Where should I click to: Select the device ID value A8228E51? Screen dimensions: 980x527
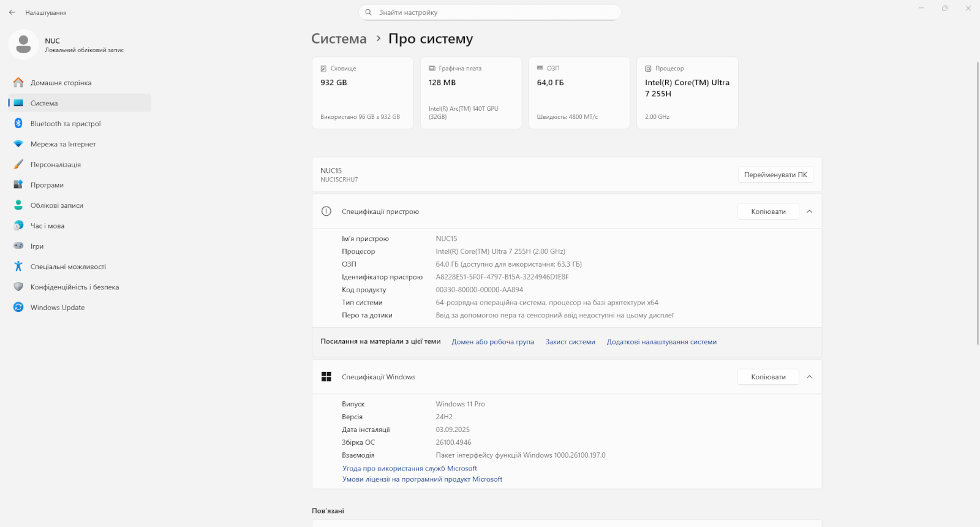pos(502,277)
